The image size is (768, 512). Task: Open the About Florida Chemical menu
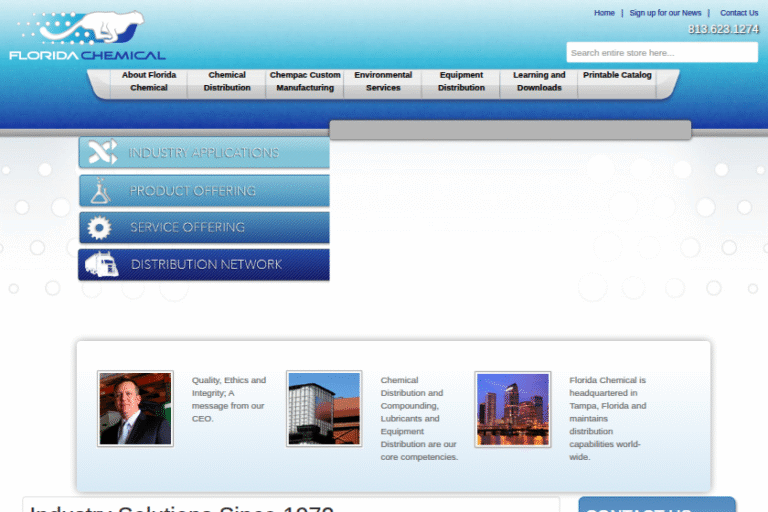pos(149,82)
